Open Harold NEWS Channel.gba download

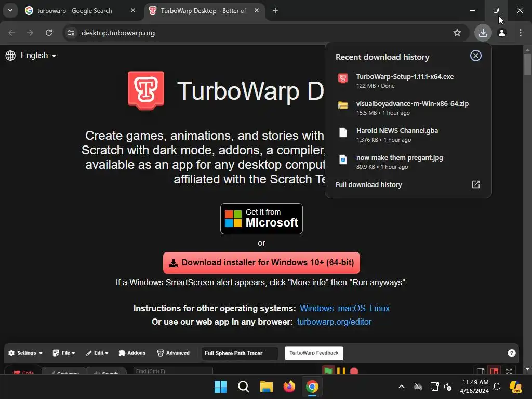408,135
